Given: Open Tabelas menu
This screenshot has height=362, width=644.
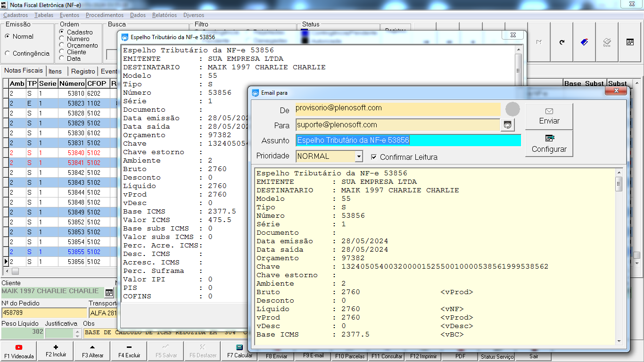Looking at the screenshot, I should tap(44, 15).
